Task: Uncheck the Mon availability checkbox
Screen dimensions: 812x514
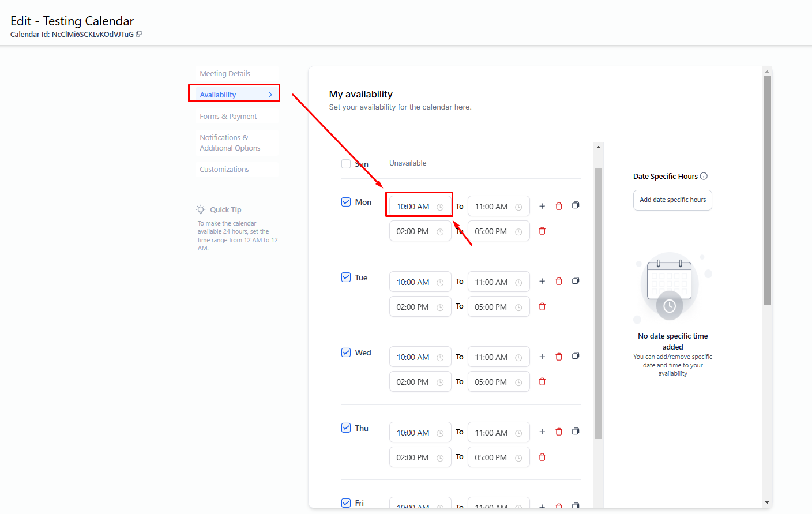Action: pyautogui.click(x=346, y=202)
